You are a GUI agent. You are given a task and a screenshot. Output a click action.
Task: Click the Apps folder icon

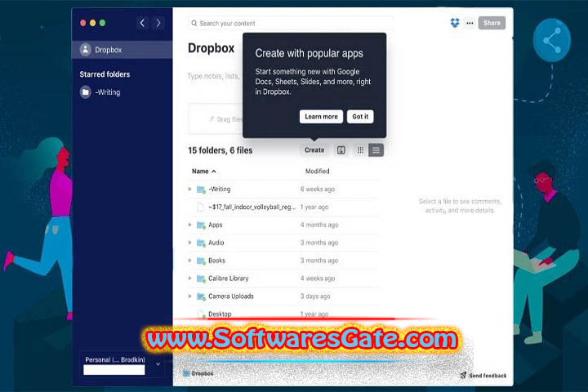[201, 225]
